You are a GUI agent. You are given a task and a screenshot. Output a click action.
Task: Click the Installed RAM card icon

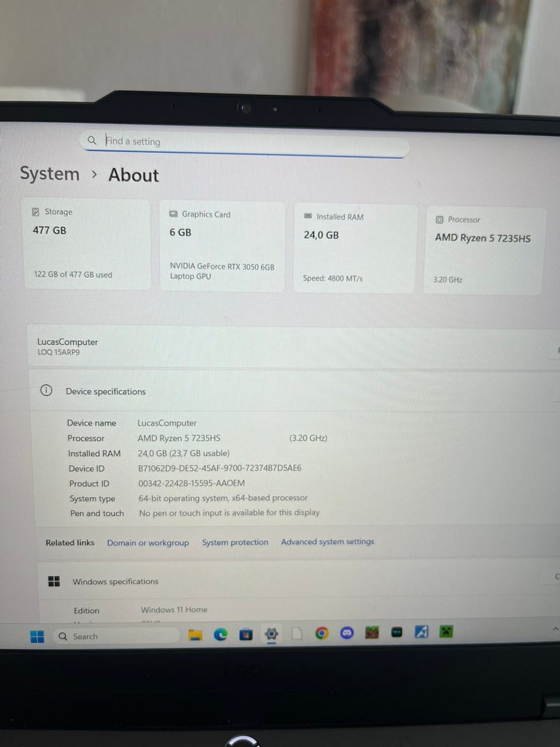tap(308, 216)
